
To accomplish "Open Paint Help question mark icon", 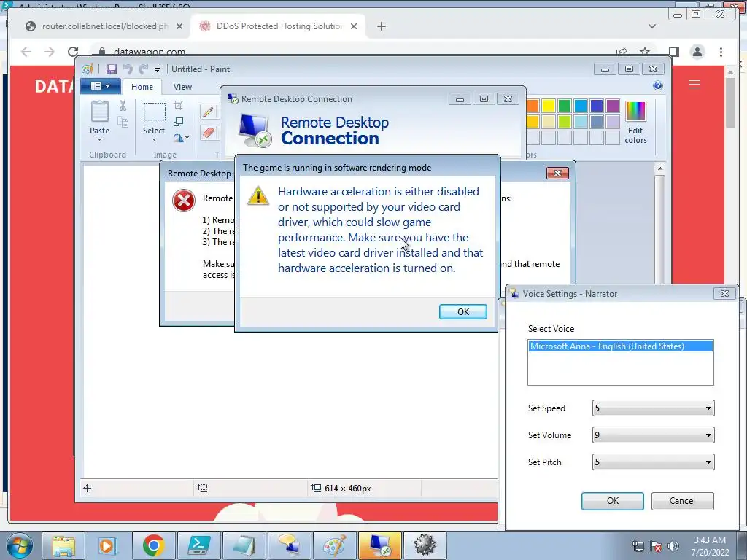I will coord(658,86).
